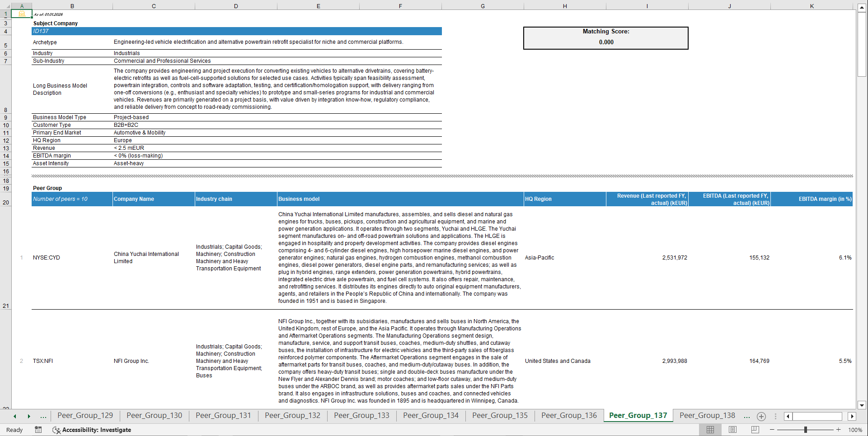The width and height of the screenshot is (868, 436).
Task: Switch to the Peer_Group_132 sheet tab
Action: (x=292, y=415)
